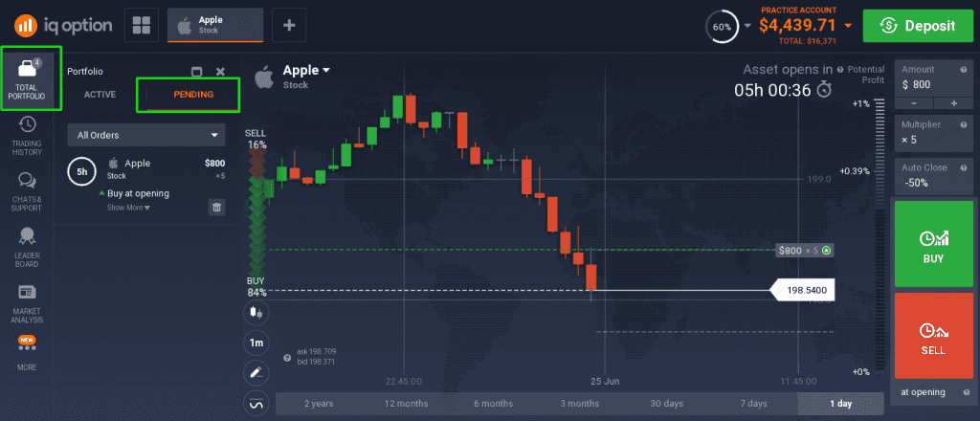This screenshot has width=980, height=421.
Task: Click the current price label 198.5400
Action: tap(803, 290)
